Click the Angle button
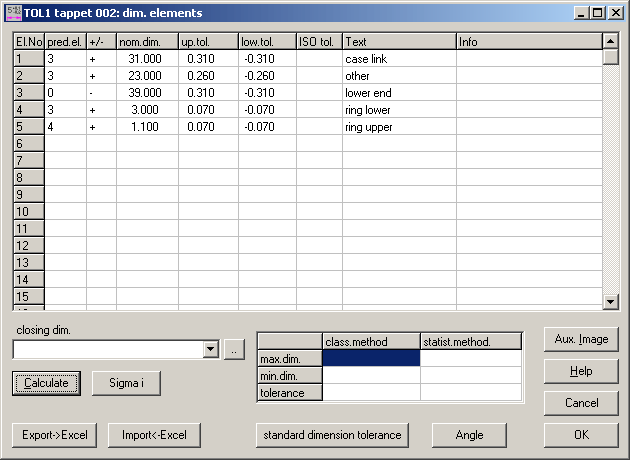The image size is (630, 460). (x=469, y=435)
